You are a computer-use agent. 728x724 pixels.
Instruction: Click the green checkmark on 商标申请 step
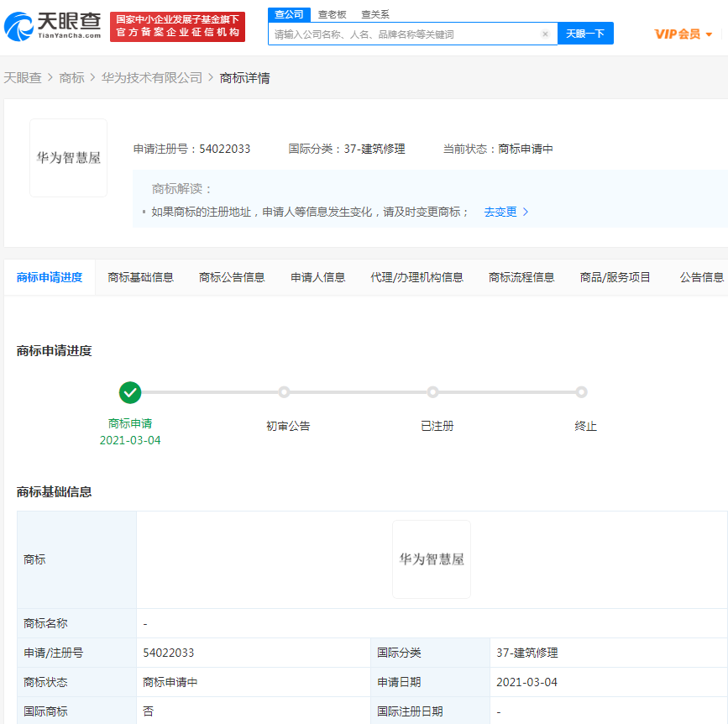coord(132,392)
